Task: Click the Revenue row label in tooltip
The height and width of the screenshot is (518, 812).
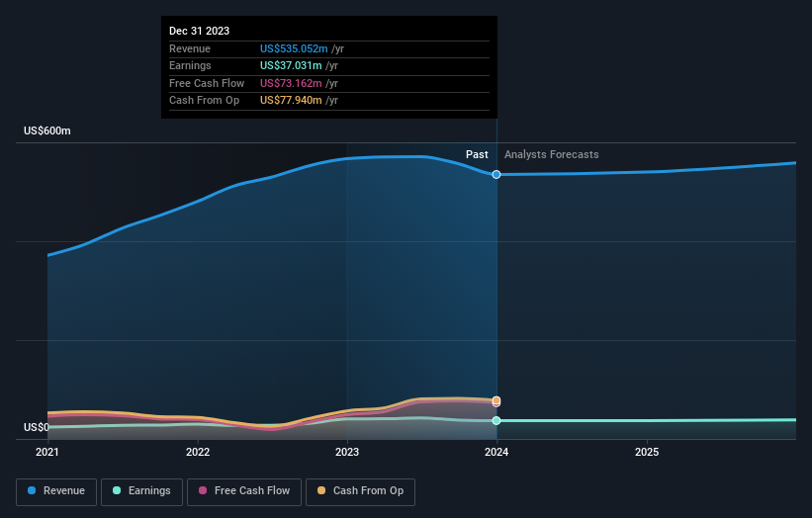Action: click(190, 48)
